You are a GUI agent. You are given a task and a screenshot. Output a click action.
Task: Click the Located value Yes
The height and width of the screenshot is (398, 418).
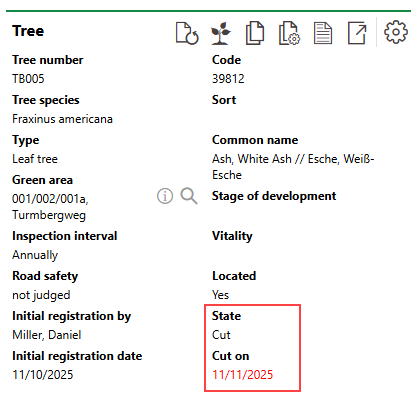coord(220,295)
